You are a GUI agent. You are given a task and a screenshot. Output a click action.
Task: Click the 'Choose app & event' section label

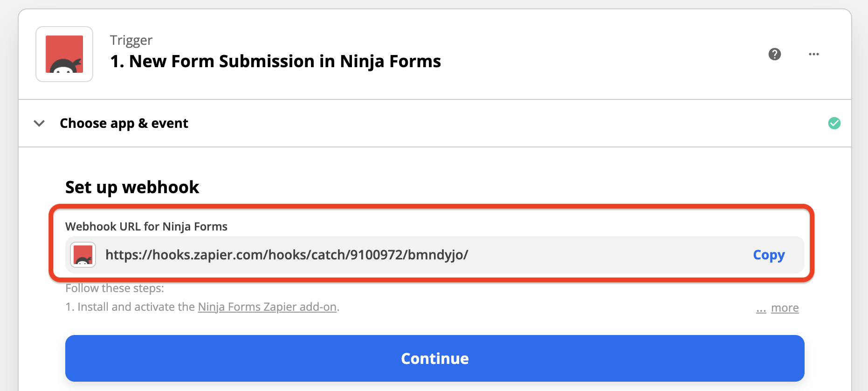124,123
